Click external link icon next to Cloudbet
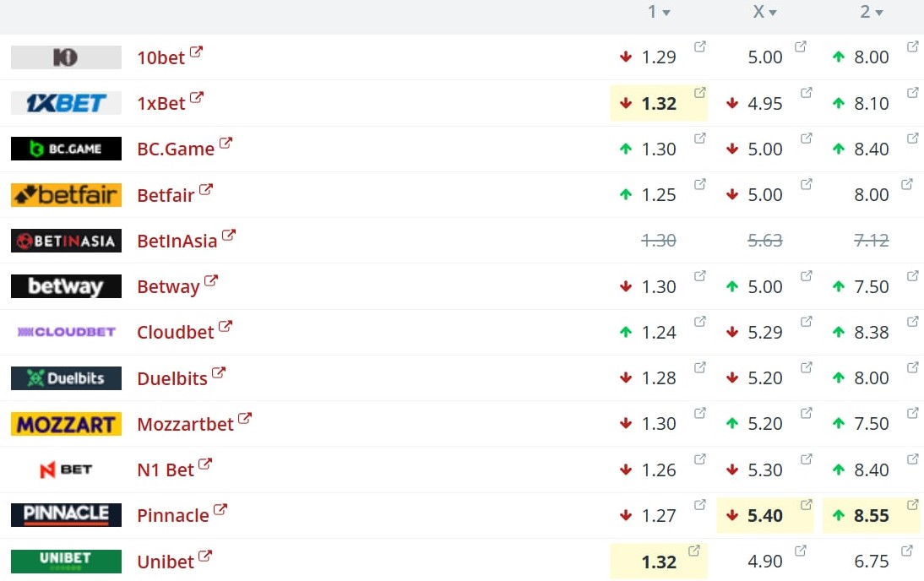 pyautogui.click(x=226, y=327)
